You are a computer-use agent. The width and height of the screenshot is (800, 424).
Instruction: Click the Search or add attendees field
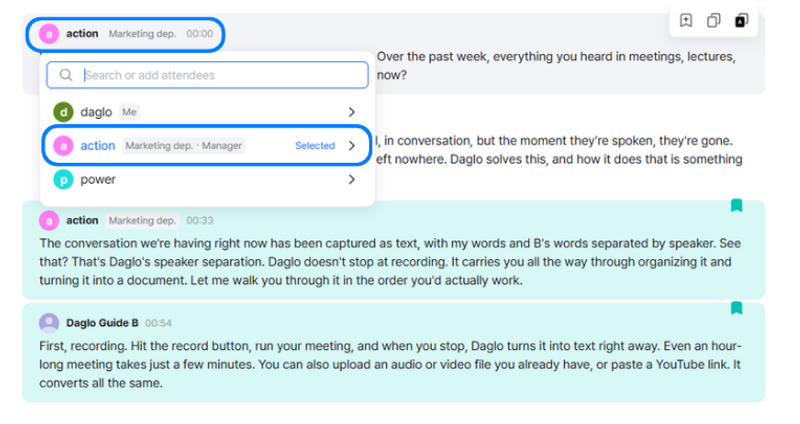[x=207, y=75]
